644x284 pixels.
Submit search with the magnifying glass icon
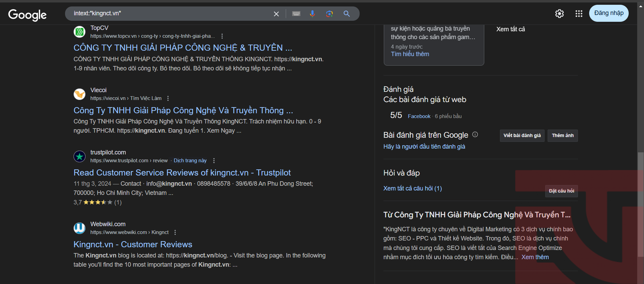point(347,14)
